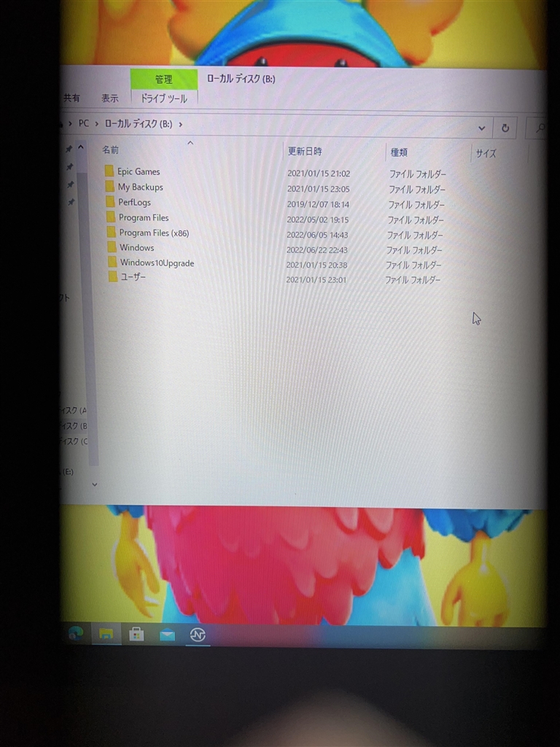Open the 共有 ribbon tab
This screenshot has height=747, width=560.
coord(71,98)
